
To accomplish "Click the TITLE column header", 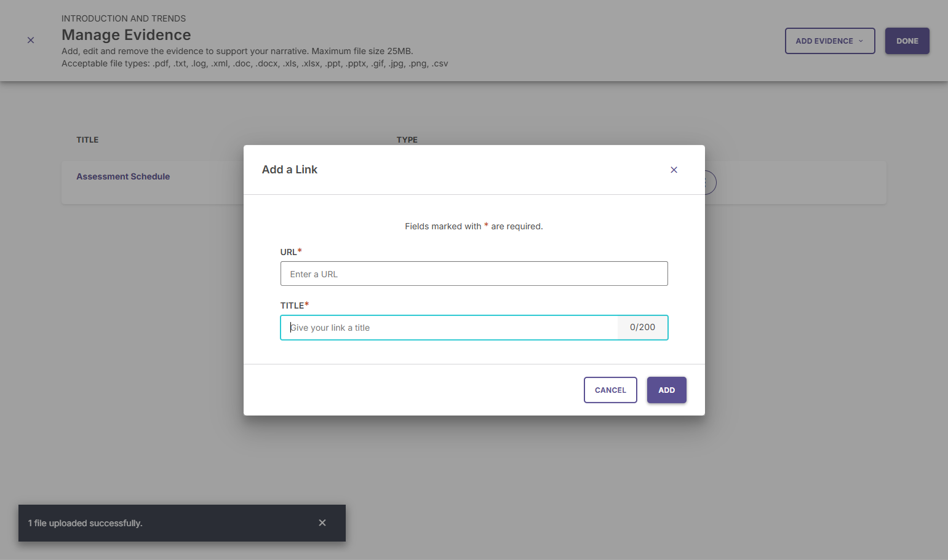I will tap(87, 140).
